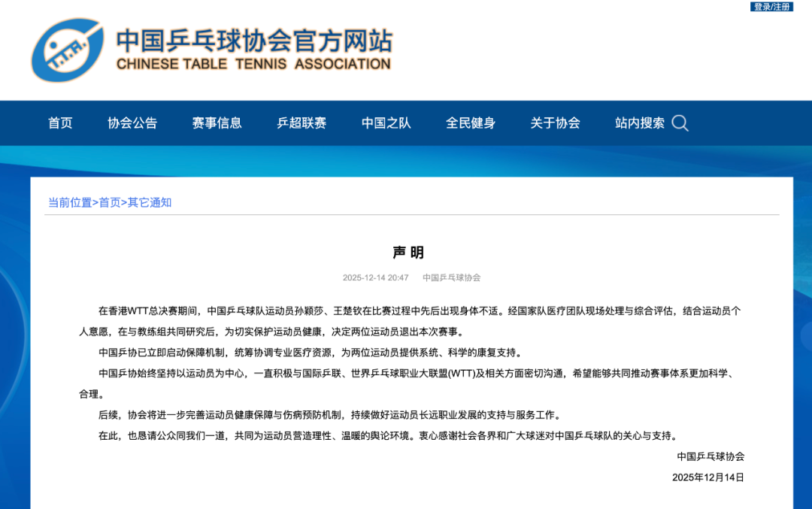812x509 pixels.
Task: Click the search magnifier icon
Action: 680,123
